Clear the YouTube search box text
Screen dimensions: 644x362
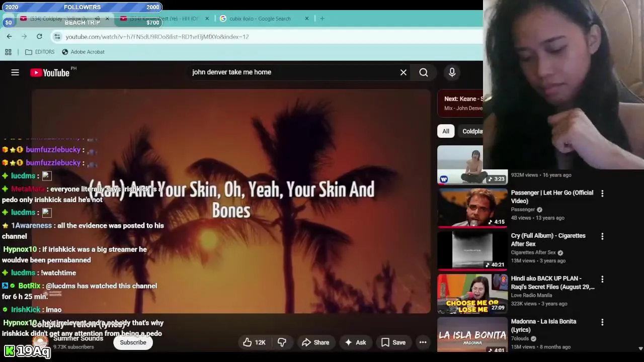[404, 72]
